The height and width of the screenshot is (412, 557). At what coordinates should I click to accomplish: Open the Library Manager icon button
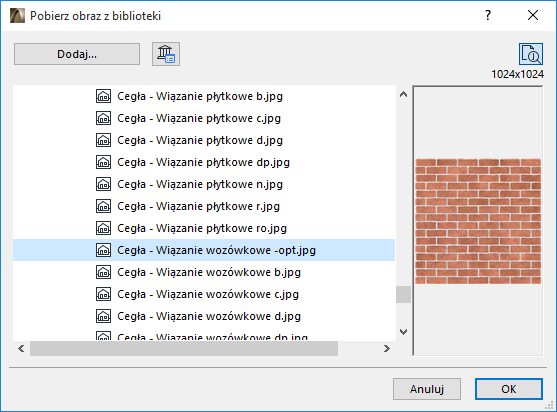coord(166,54)
